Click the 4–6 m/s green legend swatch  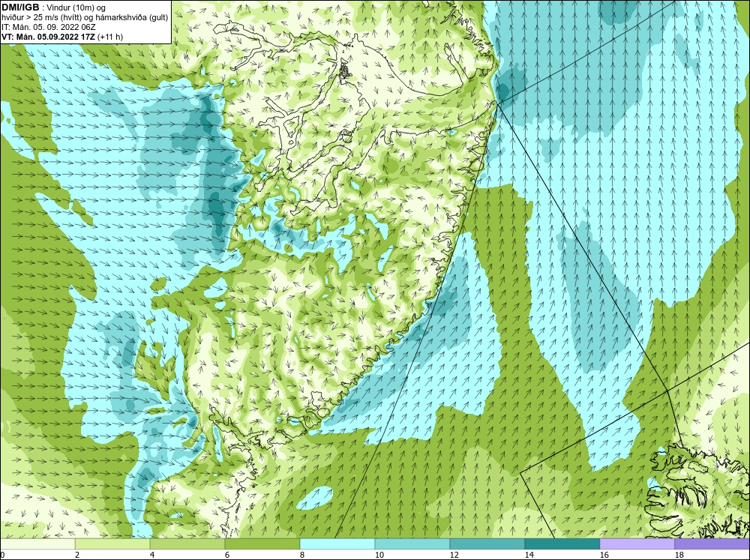click(x=187, y=544)
